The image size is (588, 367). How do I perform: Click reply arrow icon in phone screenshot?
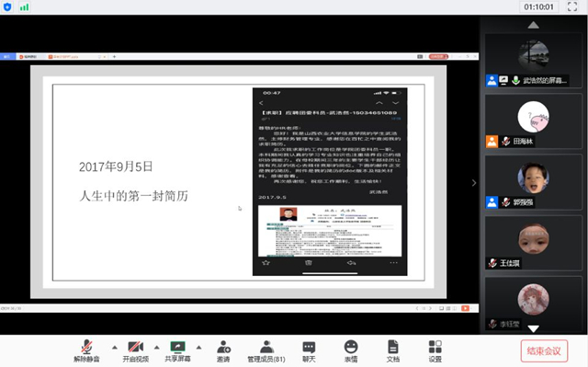351,263
